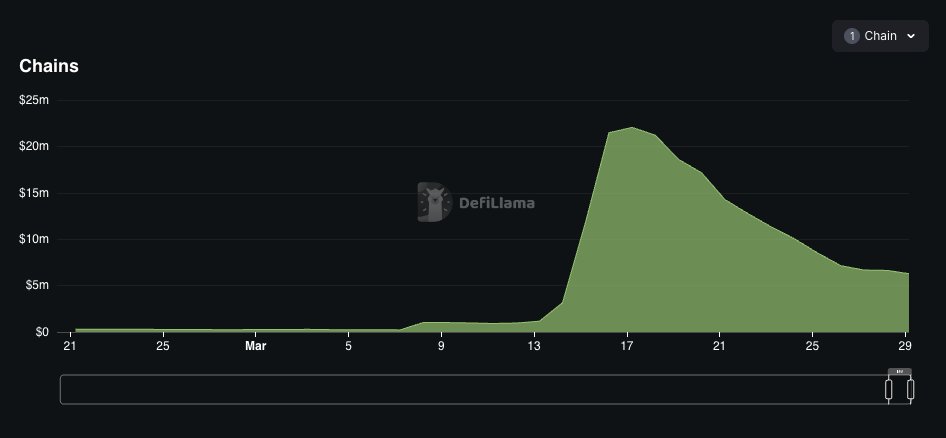Click the '17' date axis label
Screen dimensions: 946x438
pos(627,346)
